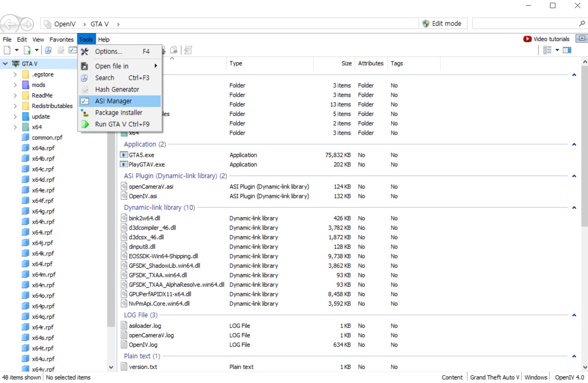The height and width of the screenshot is (383, 588).
Task: Expand the x64 tree folder
Action: (x=15, y=127)
